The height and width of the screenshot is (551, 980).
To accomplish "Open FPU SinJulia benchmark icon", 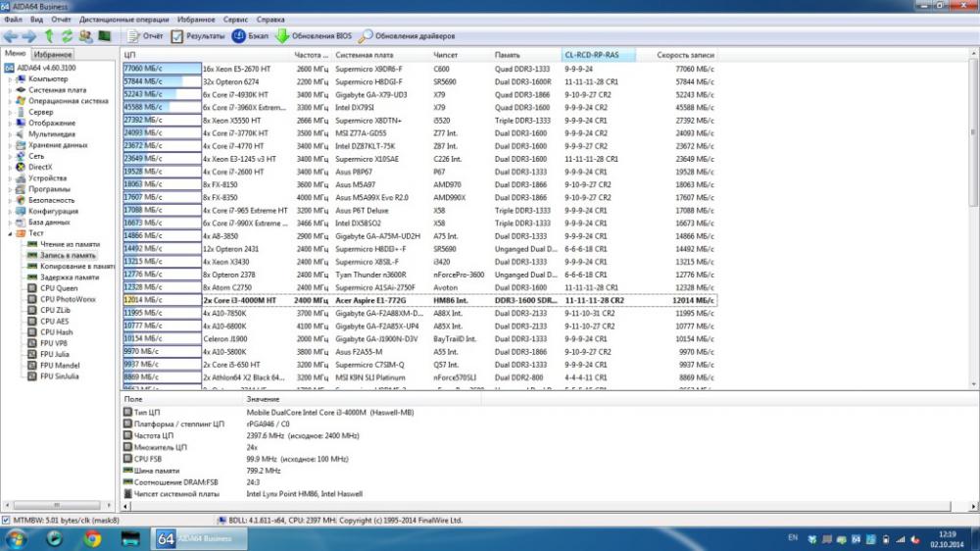I will pyautogui.click(x=32, y=376).
